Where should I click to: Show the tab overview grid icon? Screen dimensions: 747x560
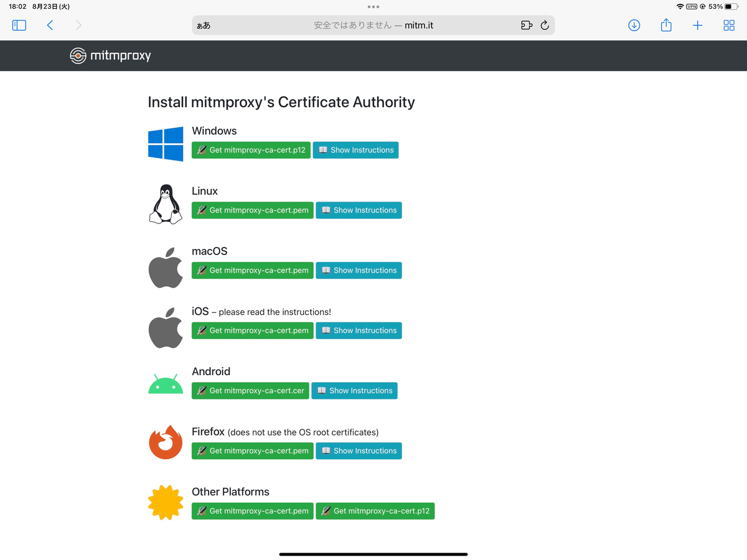pyautogui.click(x=729, y=26)
